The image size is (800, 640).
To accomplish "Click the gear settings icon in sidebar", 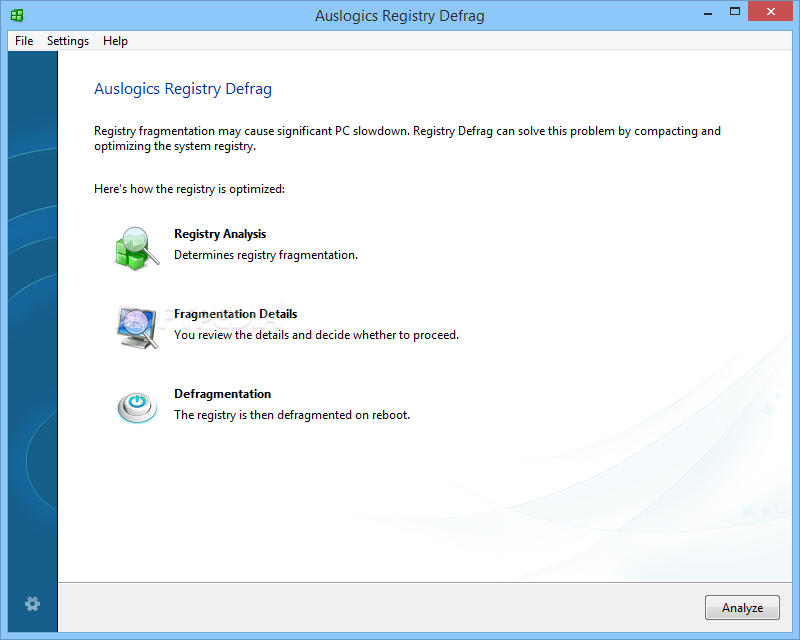I will (33, 604).
